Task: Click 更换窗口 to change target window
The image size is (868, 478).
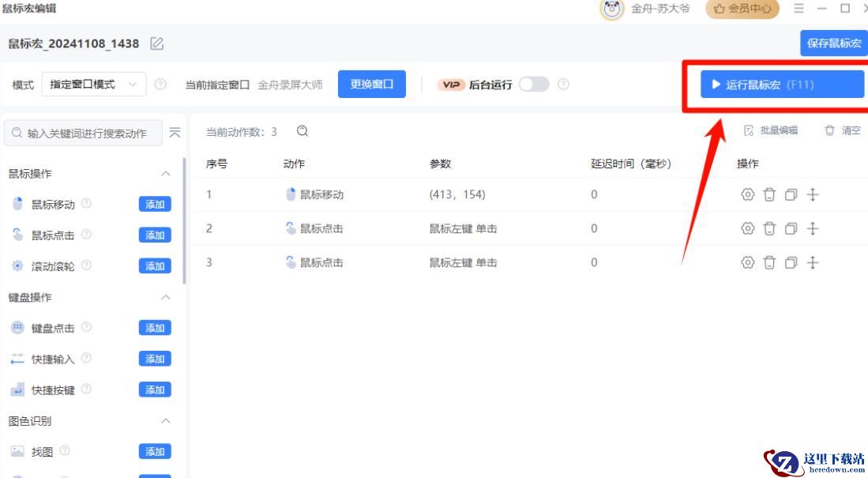Action: [x=371, y=85]
